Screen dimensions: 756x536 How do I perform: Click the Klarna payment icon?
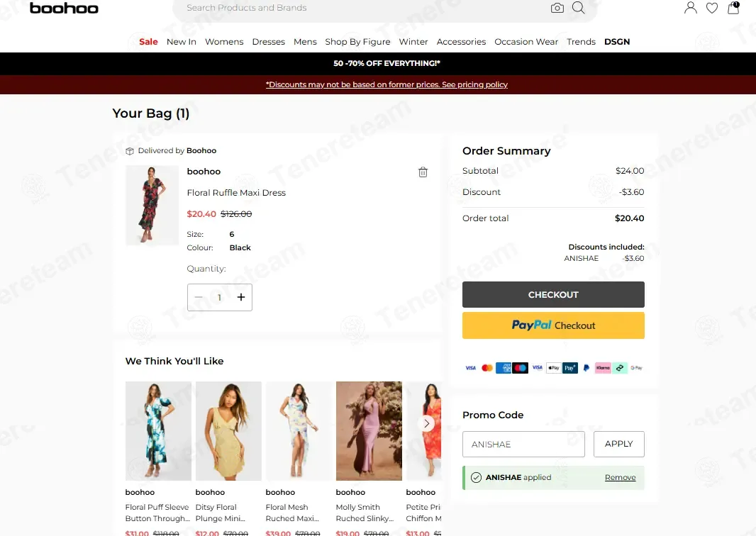point(603,368)
